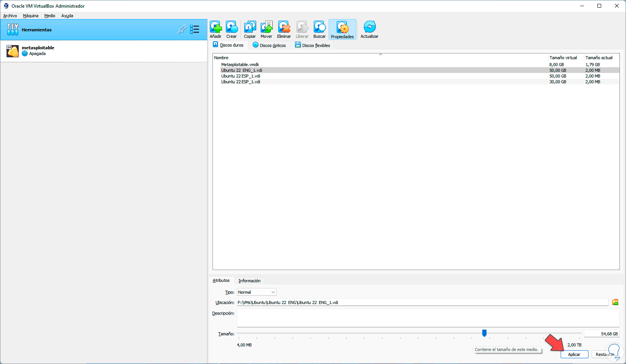Click the Restaurar button

click(605, 354)
